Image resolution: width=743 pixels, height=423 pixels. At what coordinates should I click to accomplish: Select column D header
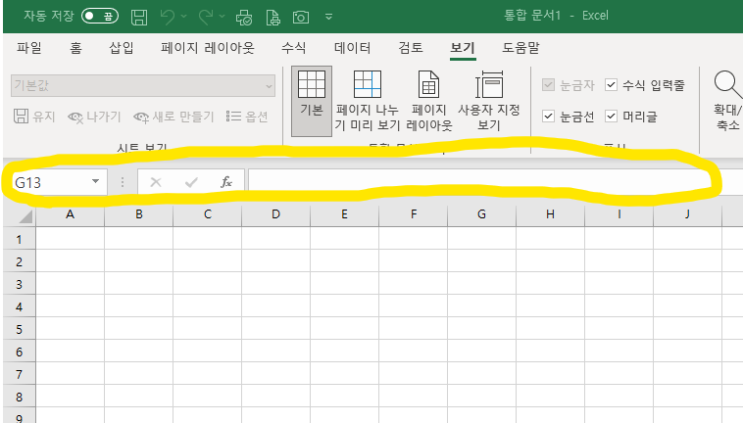tap(276, 215)
